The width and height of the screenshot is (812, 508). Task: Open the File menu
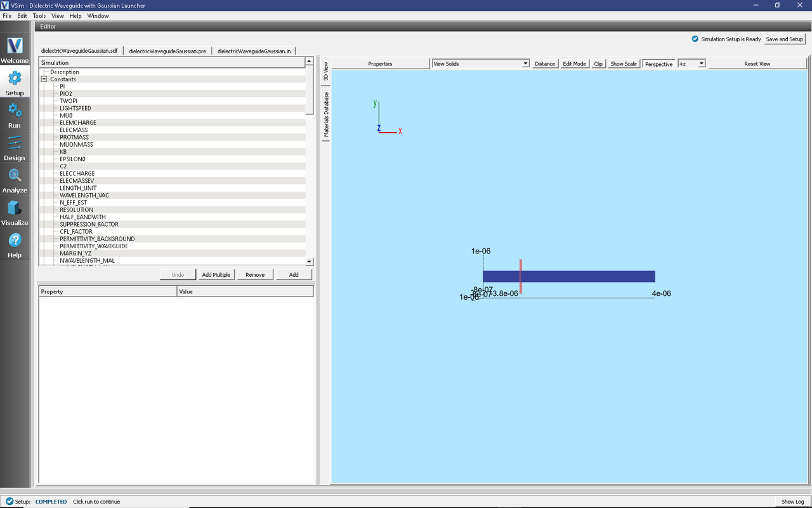(7, 16)
